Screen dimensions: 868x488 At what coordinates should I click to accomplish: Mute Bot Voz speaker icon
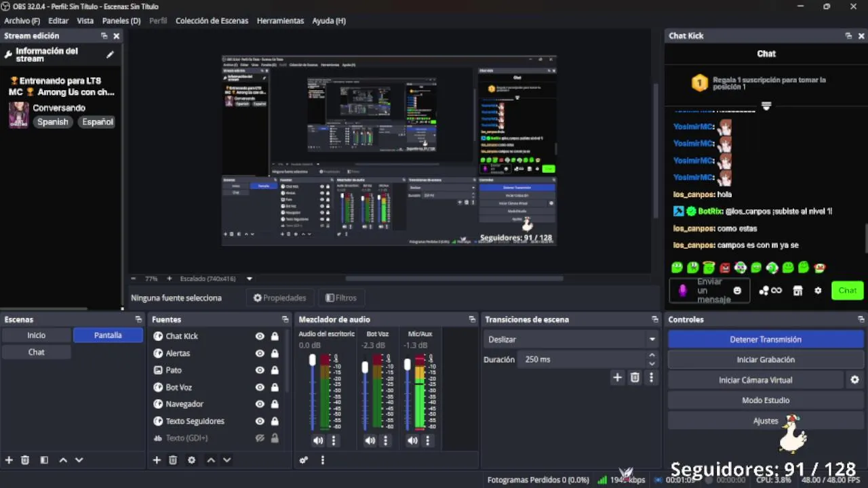[x=370, y=441]
